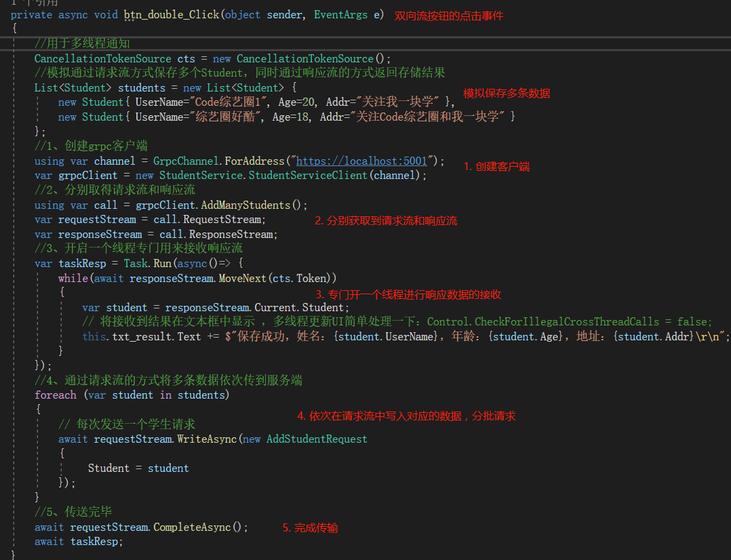
Task: Click the Age=18 assignment
Action: tap(290, 117)
